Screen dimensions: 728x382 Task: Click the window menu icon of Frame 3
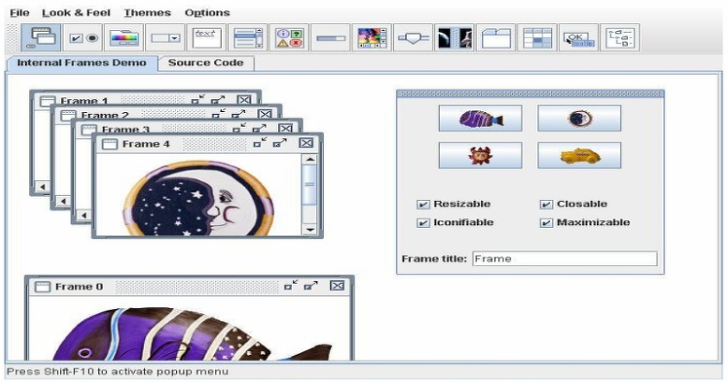[x=89, y=129]
